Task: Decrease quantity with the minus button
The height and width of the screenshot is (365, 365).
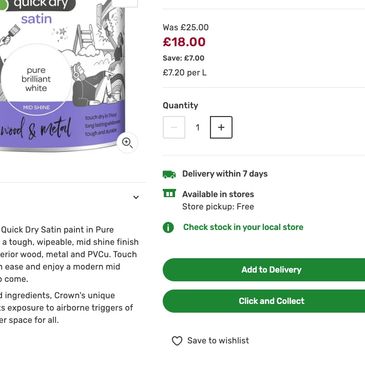Action: point(174,127)
